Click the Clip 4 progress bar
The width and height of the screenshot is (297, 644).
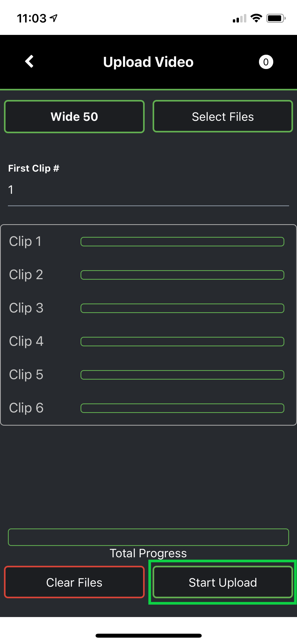coord(182,342)
